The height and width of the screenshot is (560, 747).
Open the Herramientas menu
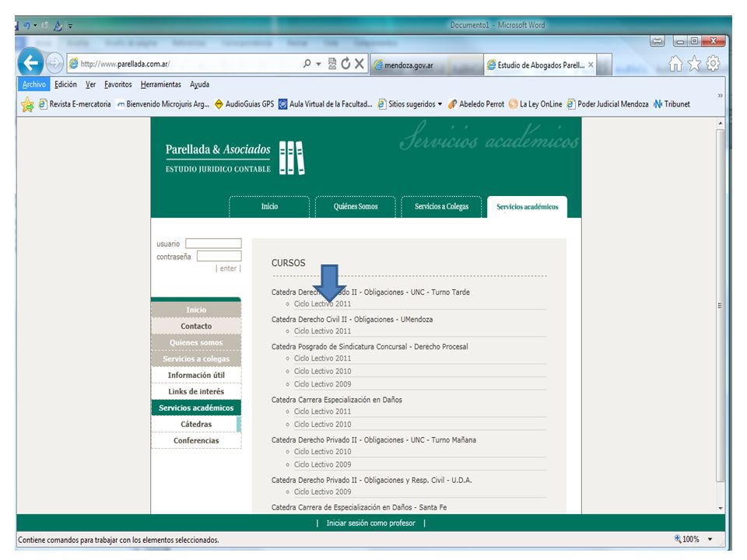(x=161, y=84)
